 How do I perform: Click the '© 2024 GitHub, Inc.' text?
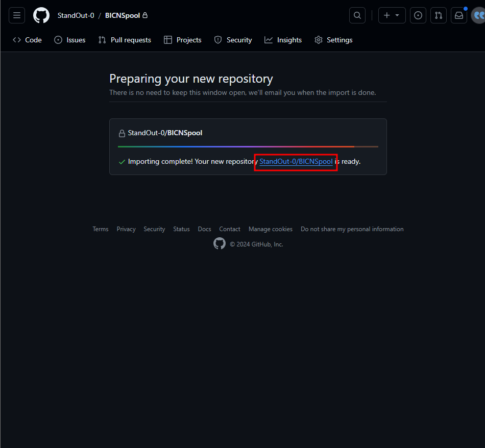(256, 244)
